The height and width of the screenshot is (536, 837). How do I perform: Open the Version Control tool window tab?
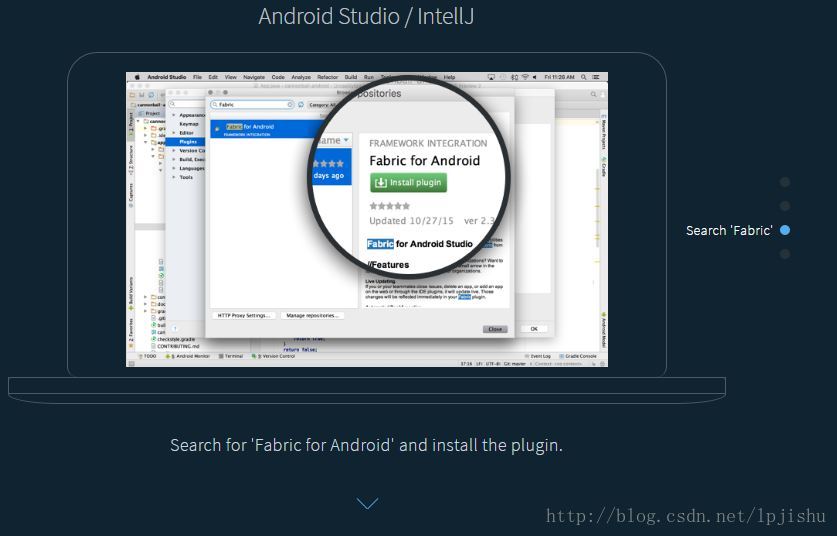click(273, 356)
